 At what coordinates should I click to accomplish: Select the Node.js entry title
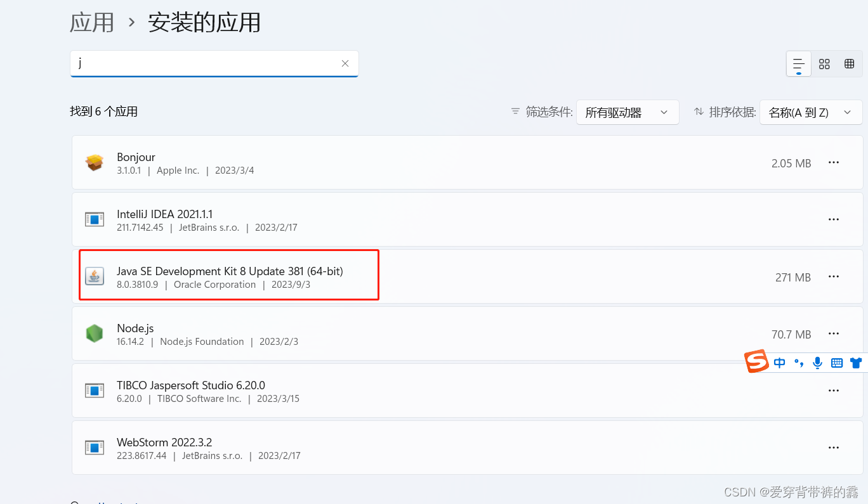[x=135, y=328]
